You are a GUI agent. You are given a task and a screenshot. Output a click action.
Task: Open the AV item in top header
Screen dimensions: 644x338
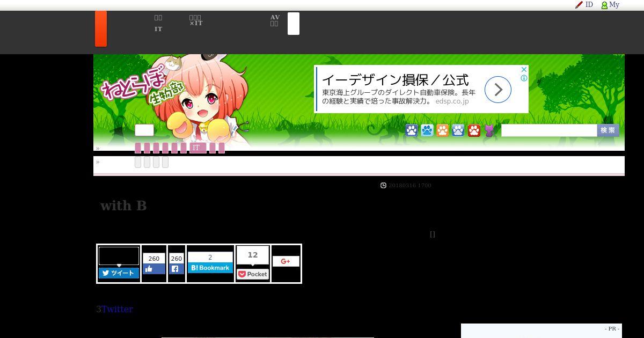coord(275,17)
